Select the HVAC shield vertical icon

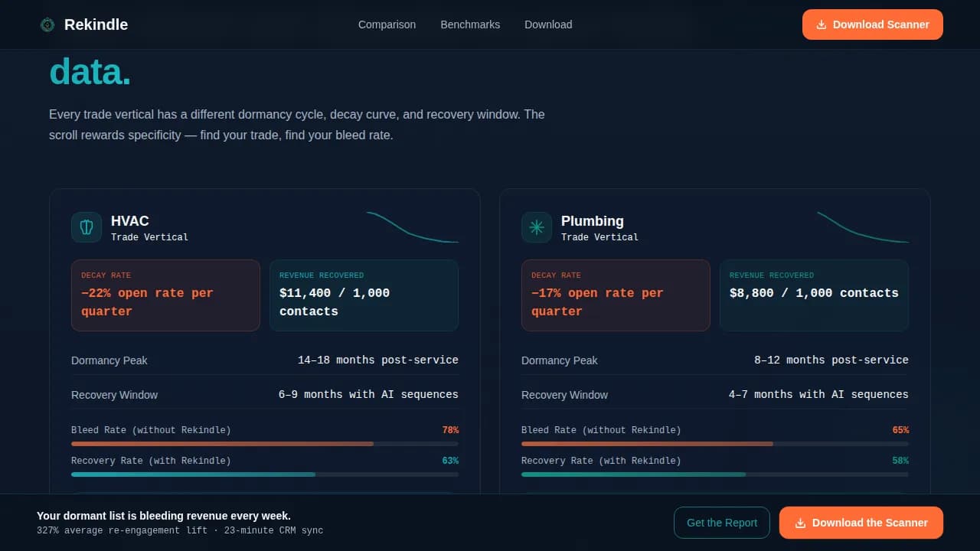(87, 227)
